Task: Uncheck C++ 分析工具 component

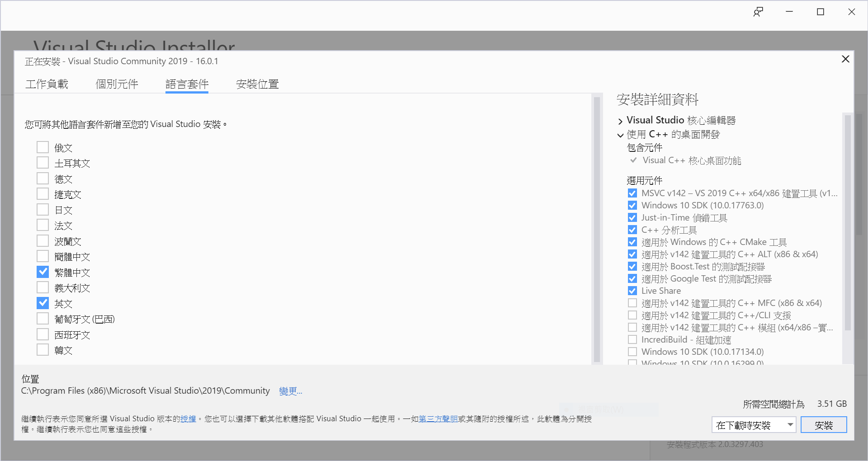Action: point(632,230)
